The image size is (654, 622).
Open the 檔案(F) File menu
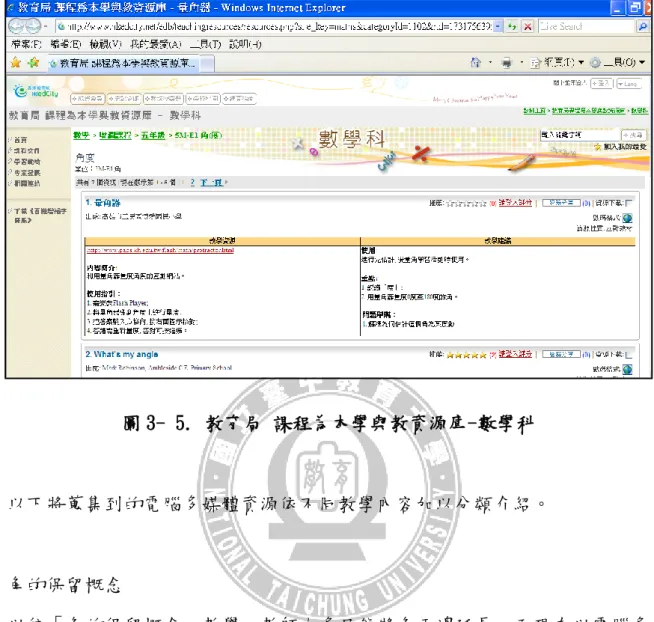[x=26, y=44]
